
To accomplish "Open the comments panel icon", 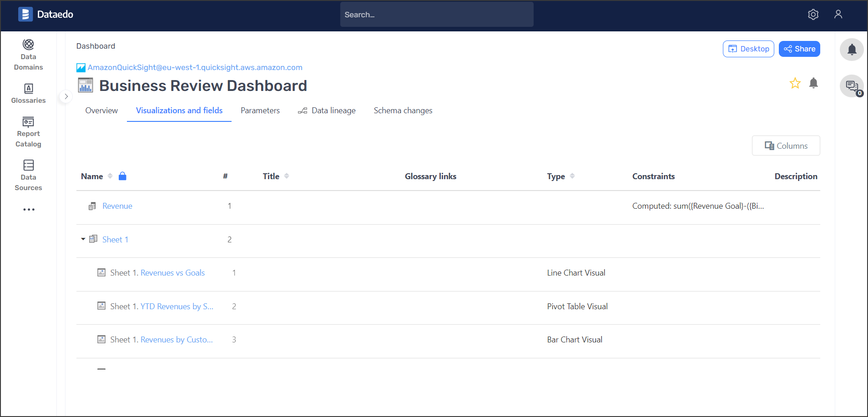I will (852, 86).
